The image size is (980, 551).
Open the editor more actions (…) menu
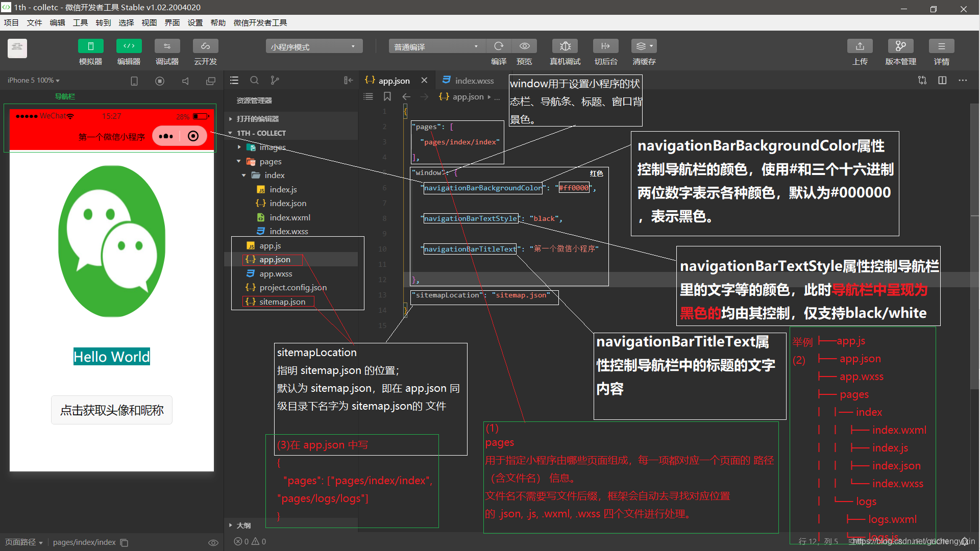point(963,81)
